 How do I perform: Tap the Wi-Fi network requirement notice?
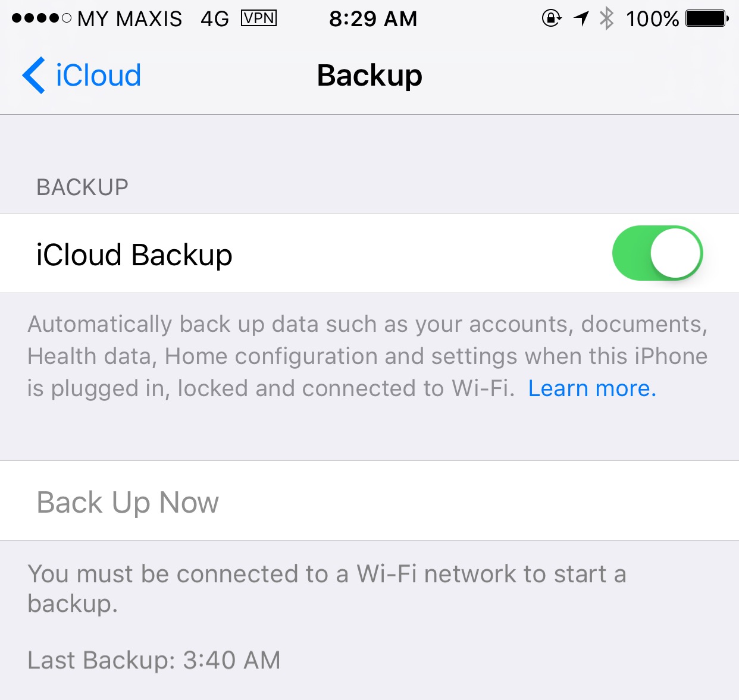(327, 588)
